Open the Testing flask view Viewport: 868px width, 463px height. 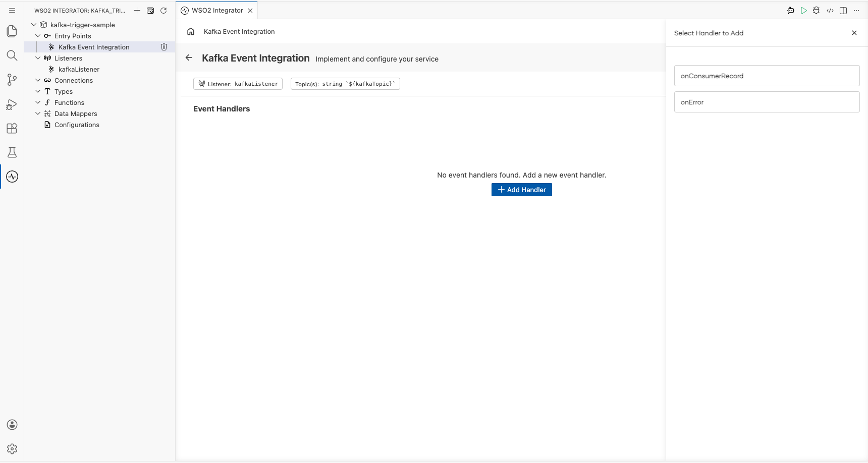[12, 152]
